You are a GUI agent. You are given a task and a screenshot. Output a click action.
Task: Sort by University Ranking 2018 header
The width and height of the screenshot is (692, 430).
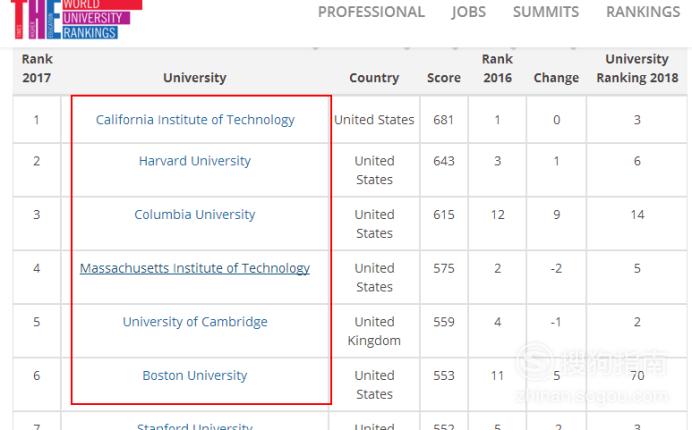[637, 68]
